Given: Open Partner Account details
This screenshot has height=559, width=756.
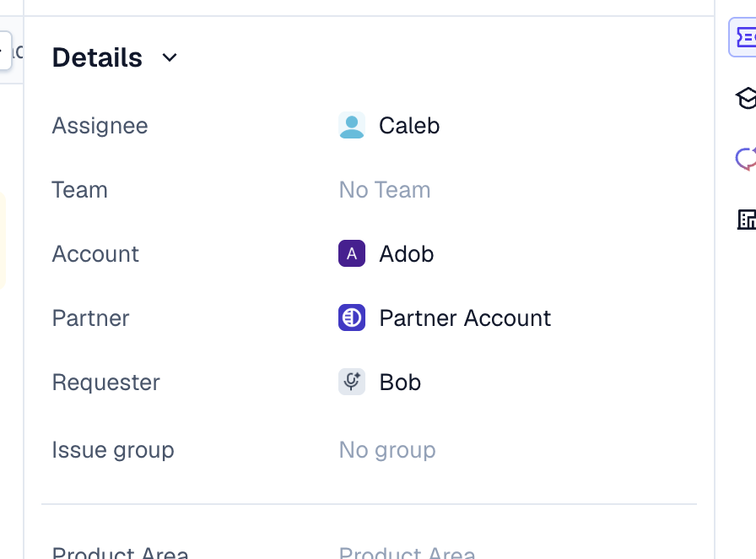Looking at the screenshot, I should pos(466,318).
